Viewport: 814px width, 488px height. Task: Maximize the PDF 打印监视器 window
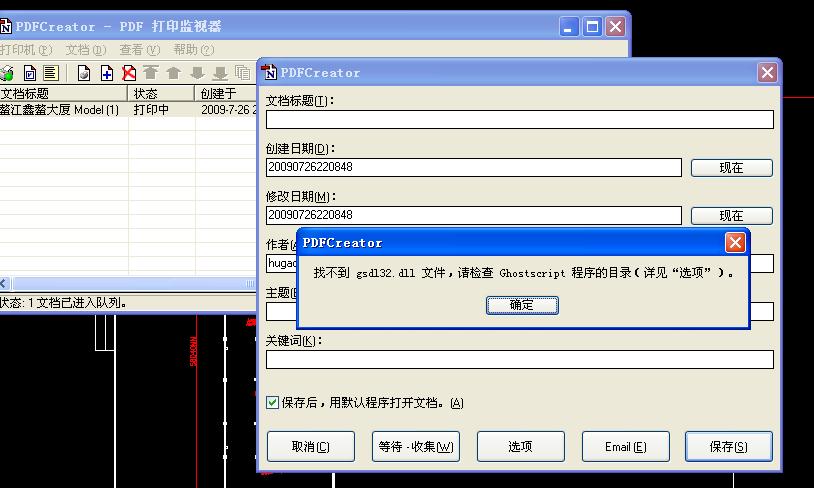click(592, 26)
